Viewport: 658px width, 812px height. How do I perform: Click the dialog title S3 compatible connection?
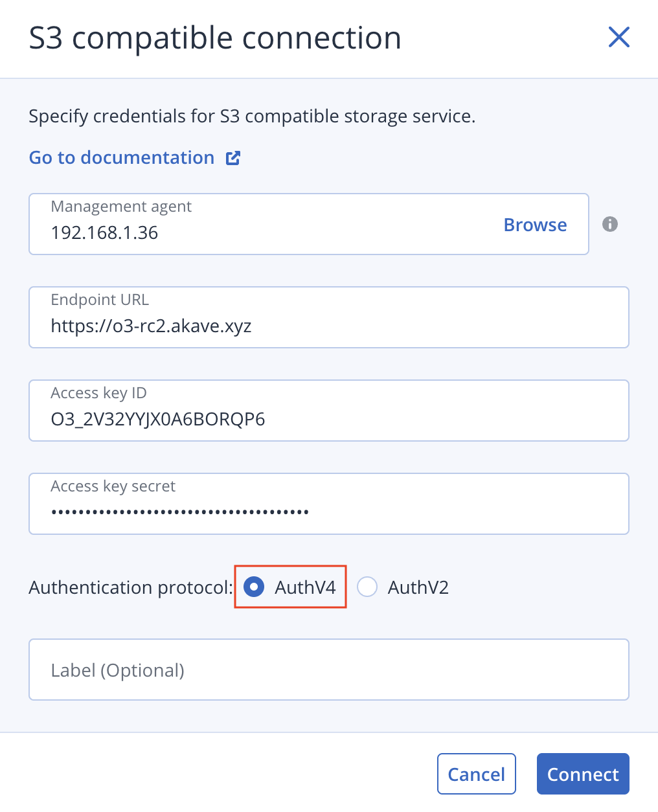[x=214, y=38]
